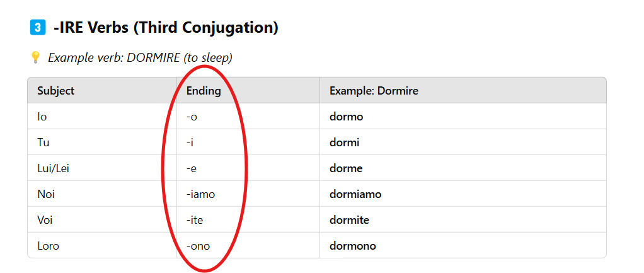Select the "Subject" column header
644x273 pixels.
[x=55, y=91]
